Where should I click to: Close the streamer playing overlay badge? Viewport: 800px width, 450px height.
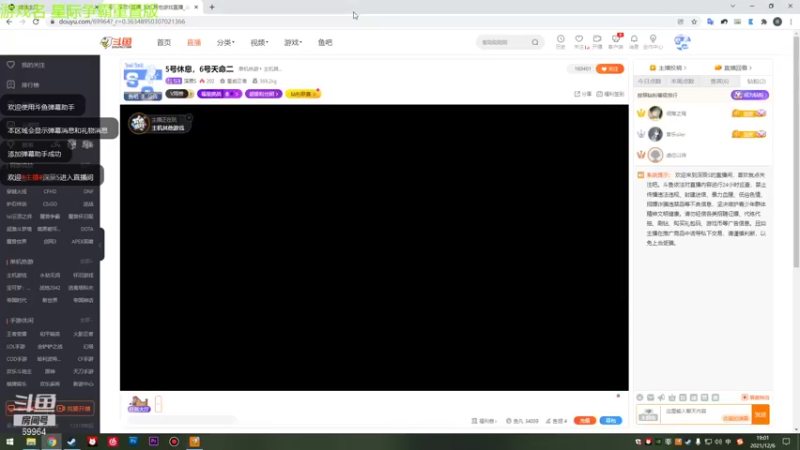click(189, 117)
